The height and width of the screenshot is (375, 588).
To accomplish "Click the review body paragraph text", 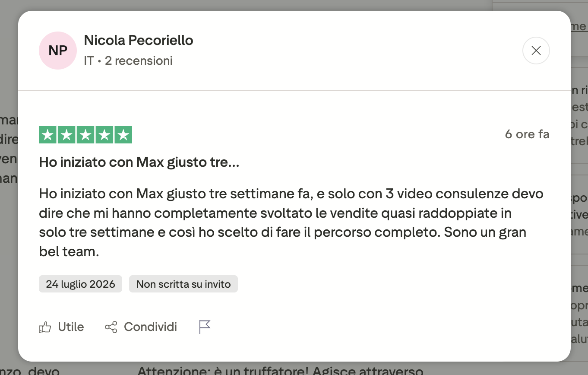I will [x=291, y=222].
